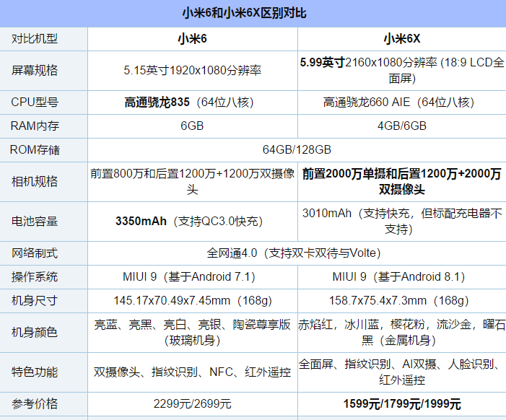
Task: Click the 5.15英寸1920x1080分辨率 cell
Action: [x=192, y=70]
